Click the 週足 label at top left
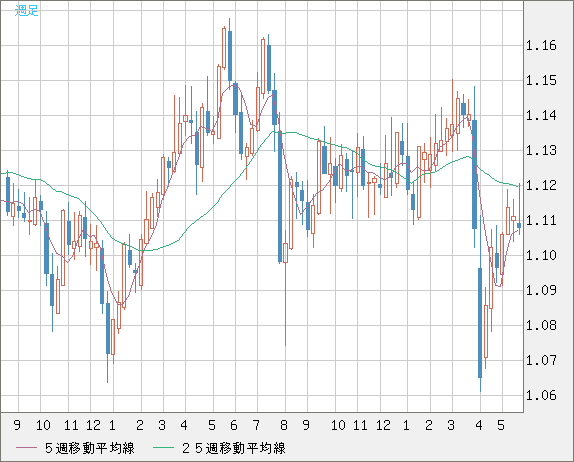 pyautogui.click(x=26, y=10)
